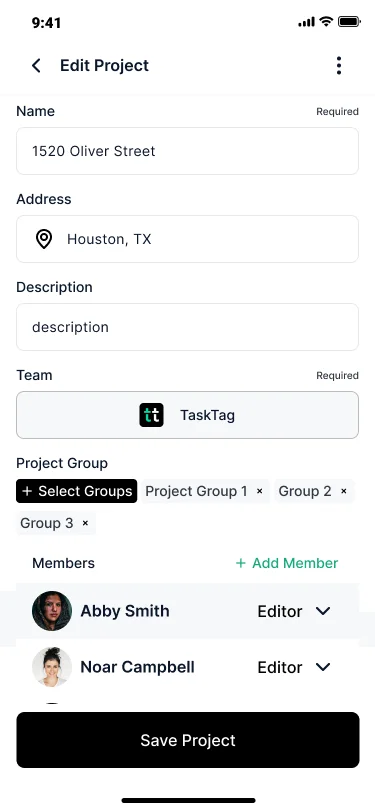Expand Noar Campbell's Editor role dropdown

pyautogui.click(x=294, y=668)
